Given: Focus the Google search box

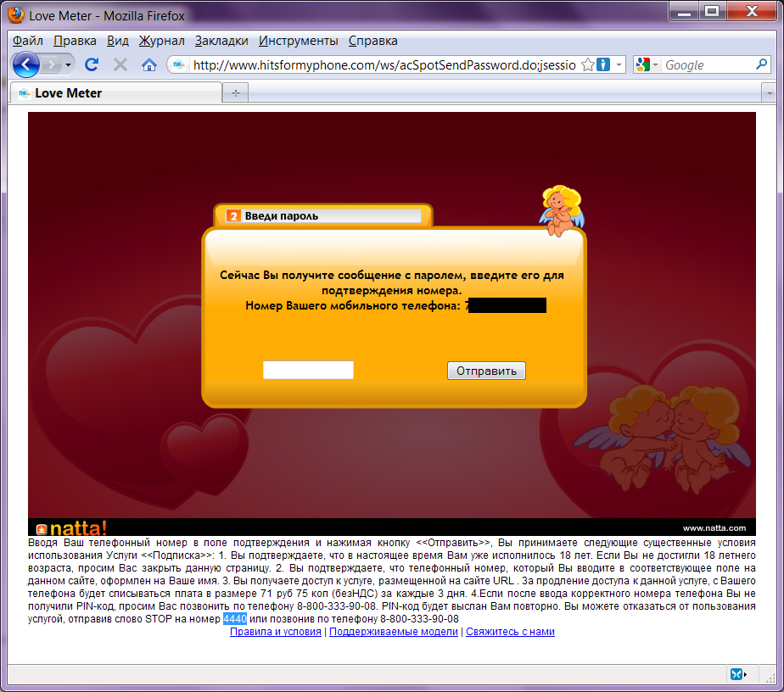Looking at the screenshot, I should point(708,65).
